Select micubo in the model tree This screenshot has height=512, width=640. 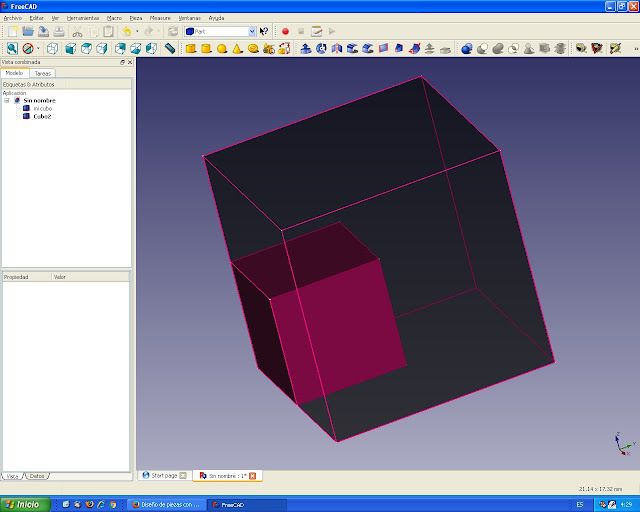(x=42, y=109)
